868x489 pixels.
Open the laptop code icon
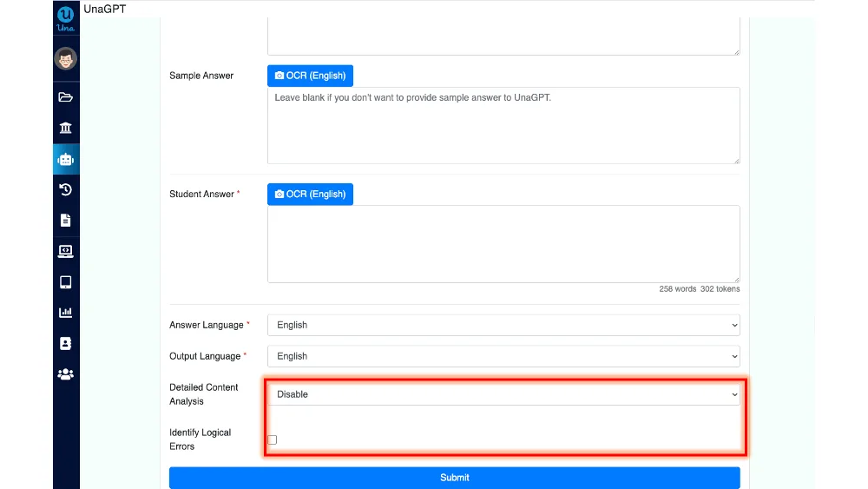(x=65, y=251)
